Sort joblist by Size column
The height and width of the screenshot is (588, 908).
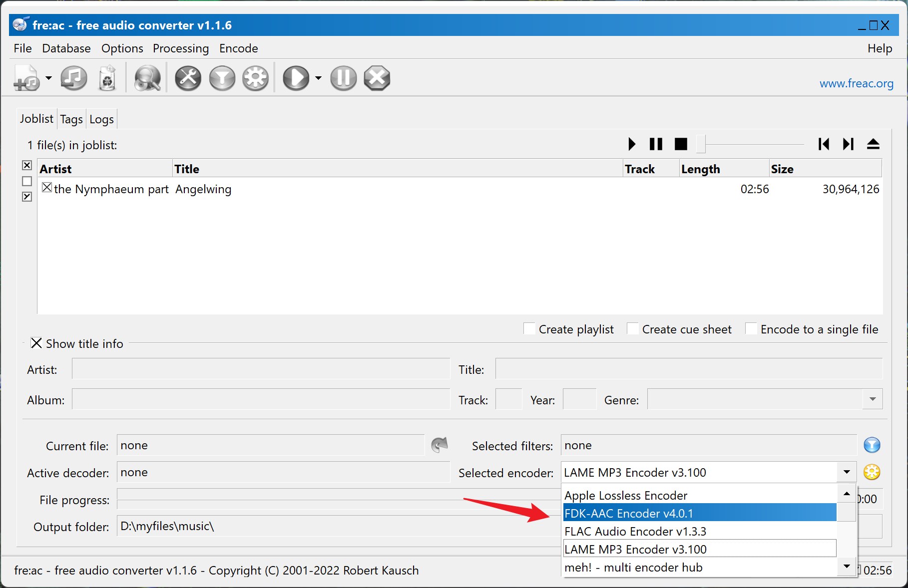825,169
